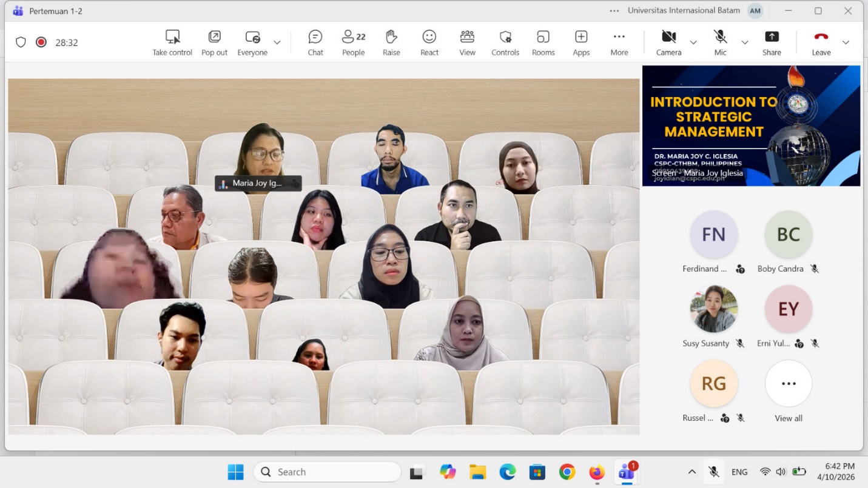This screenshot has height=488, width=868.
Task: Toggle system volume mute in tray
Action: [781, 472]
